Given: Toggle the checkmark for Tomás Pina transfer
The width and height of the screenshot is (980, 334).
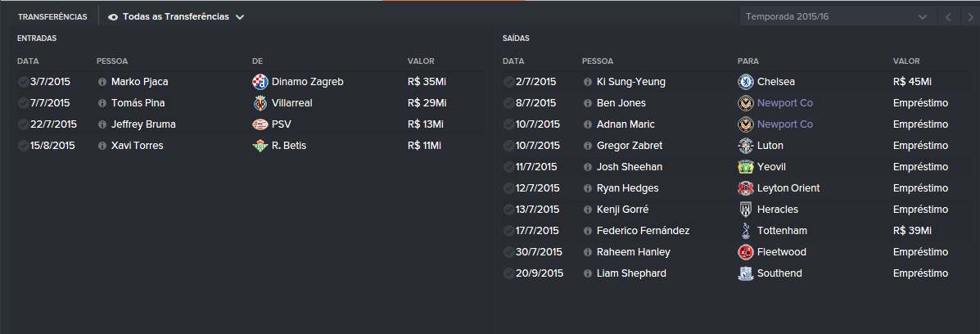Looking at the screenshot, I should (23, 103).
